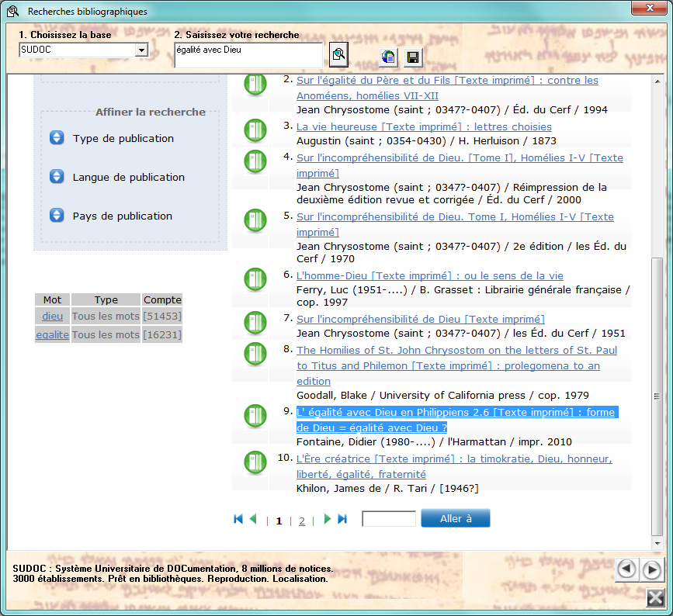Open highlighted L'égalité avec Dieu en Philippiens
This screenshot has width=673, height=616.
457,420
